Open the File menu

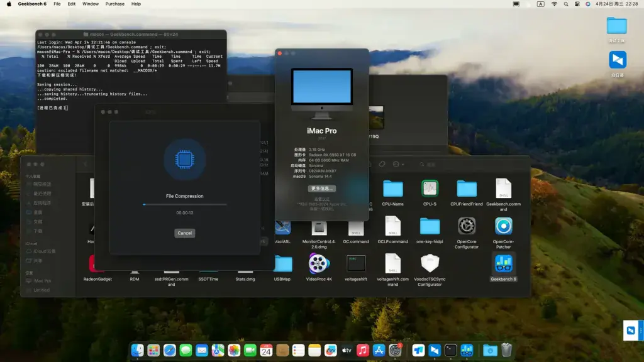(x=57, y=4)
